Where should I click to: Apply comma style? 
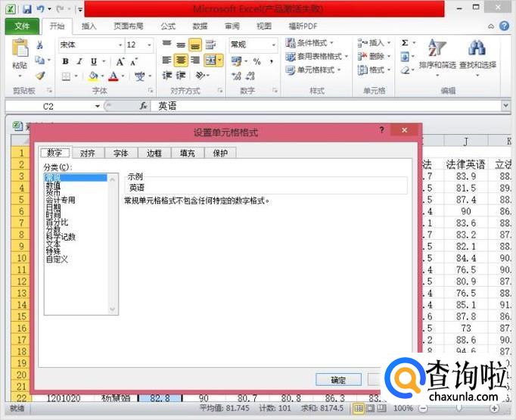point(272,61)
